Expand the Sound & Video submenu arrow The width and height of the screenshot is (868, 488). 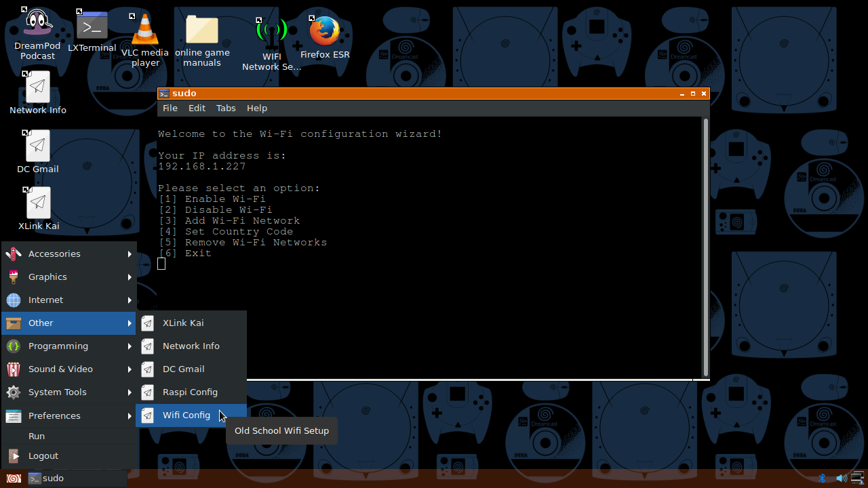[x=130, y=369]
